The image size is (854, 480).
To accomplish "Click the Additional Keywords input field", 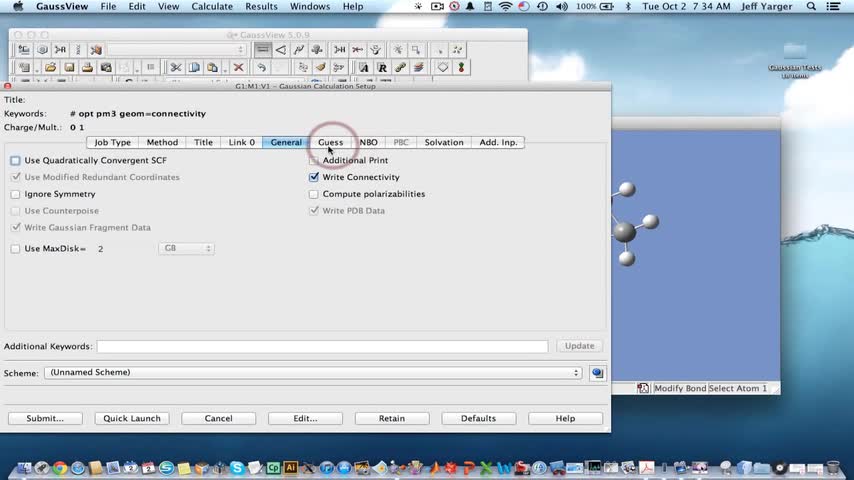I will coord(322,347).
